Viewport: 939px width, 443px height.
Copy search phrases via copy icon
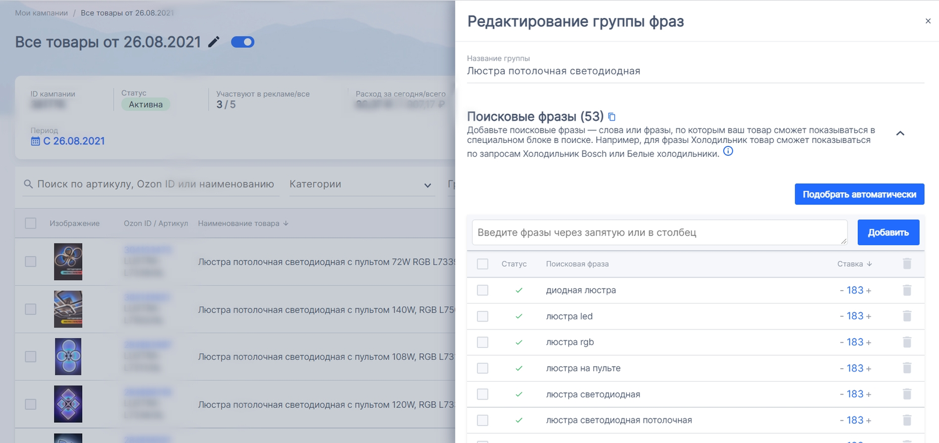[611, 116]
